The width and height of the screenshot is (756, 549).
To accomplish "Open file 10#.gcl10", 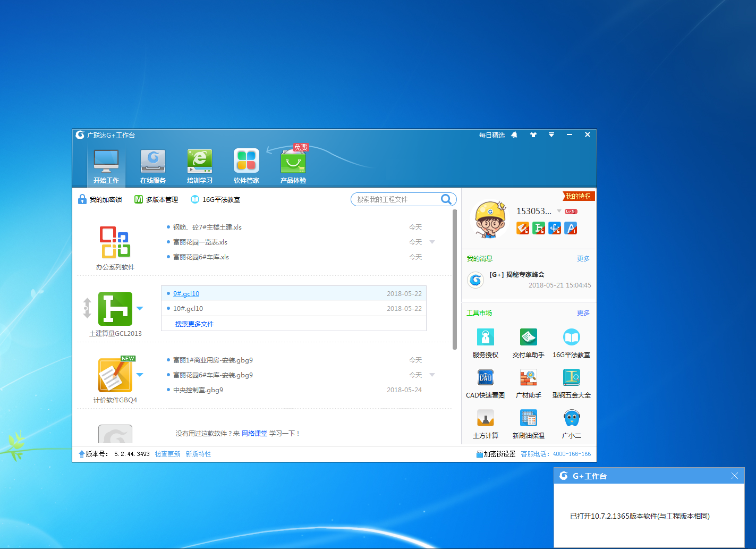I will (x=188, y=308).
